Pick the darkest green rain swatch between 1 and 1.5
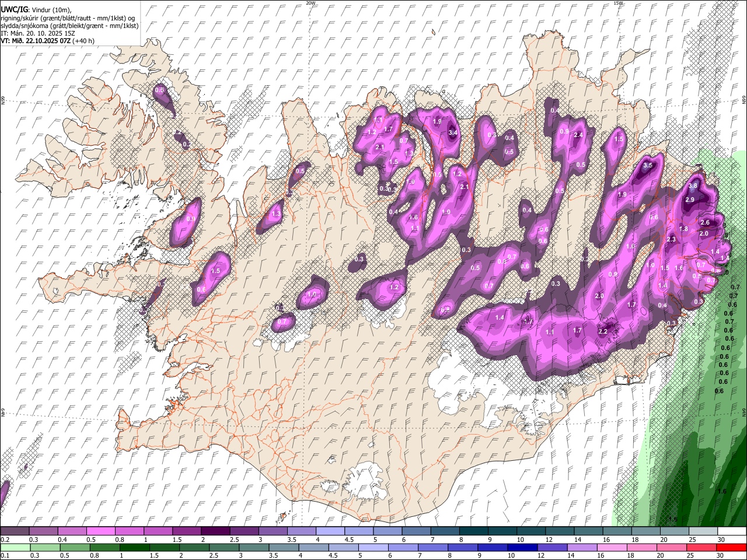747x560 pixels. click(x=134, y=547)
